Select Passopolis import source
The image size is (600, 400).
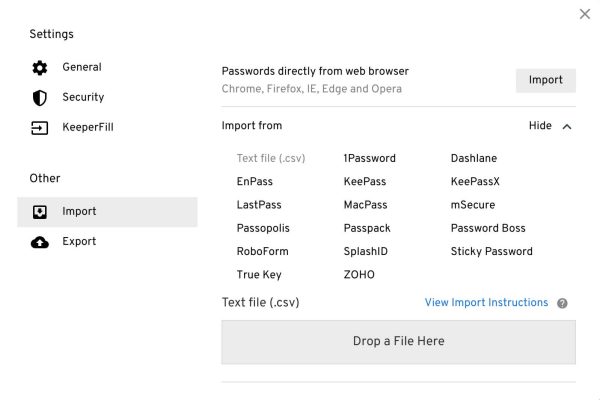click(263, 228)
